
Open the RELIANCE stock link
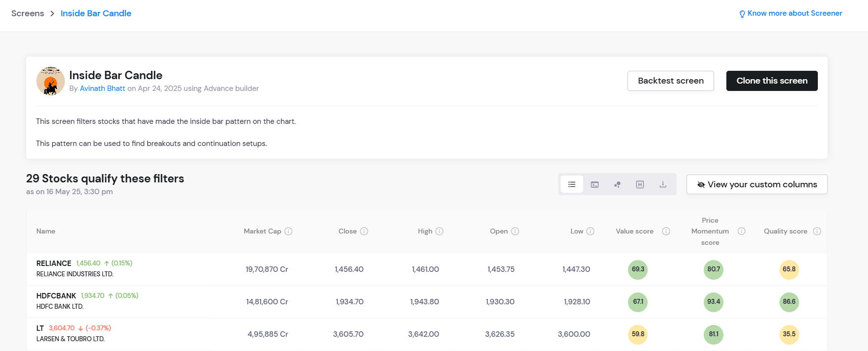pyautogui.click(x=54, y=263)
